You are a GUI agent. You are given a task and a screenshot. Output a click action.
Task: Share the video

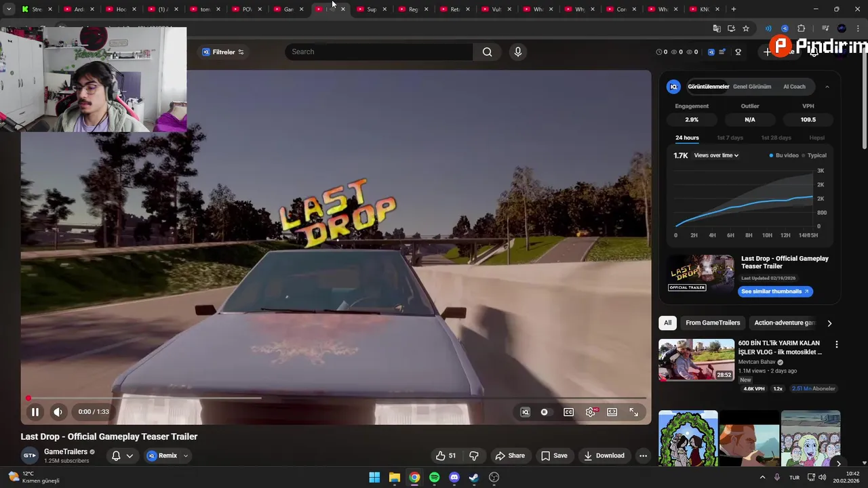tap(510, 455)
